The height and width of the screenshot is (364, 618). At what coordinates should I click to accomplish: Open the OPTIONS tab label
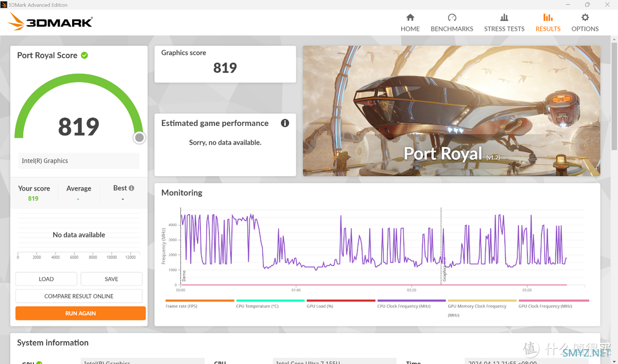(x=585, y=29)
